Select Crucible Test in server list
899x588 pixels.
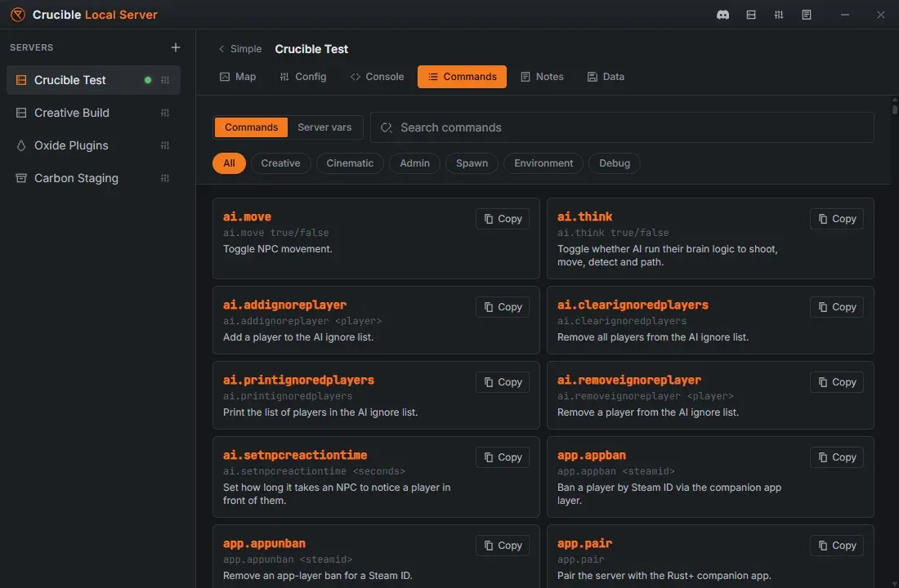point(93,80)
